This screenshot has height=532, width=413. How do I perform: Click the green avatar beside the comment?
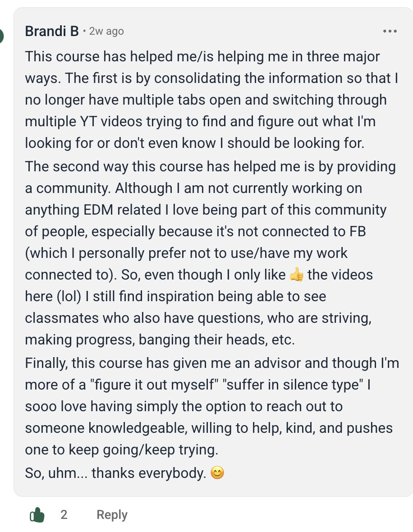tap(1, 35)
